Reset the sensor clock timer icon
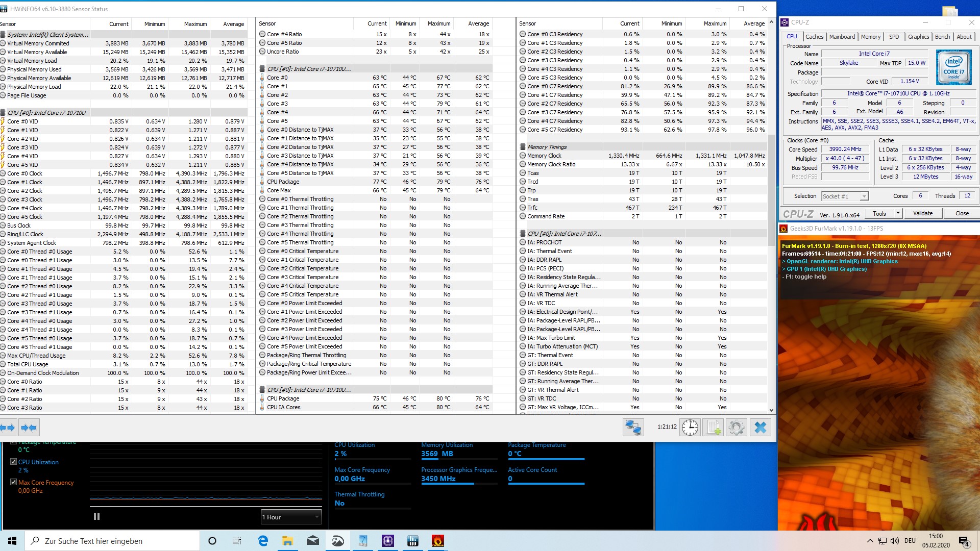This screenshot has width=980, height=551. pos(690,428)
